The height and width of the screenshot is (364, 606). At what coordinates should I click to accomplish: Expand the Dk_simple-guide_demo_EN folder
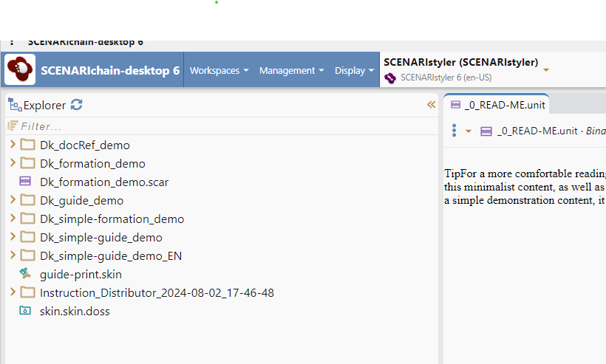[13, 255]
